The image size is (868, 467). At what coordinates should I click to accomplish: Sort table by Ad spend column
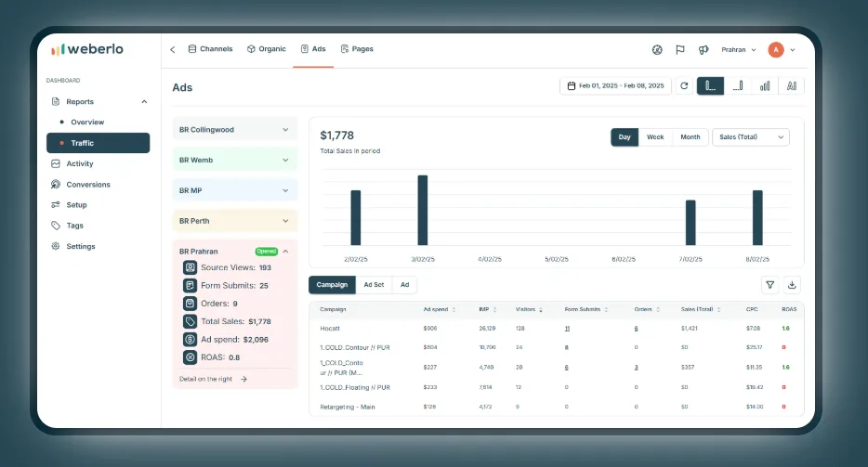click(440, 309)
